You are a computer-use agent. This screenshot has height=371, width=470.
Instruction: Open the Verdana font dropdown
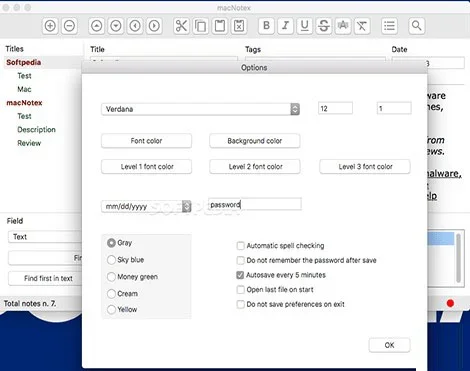tap(200, 109)
